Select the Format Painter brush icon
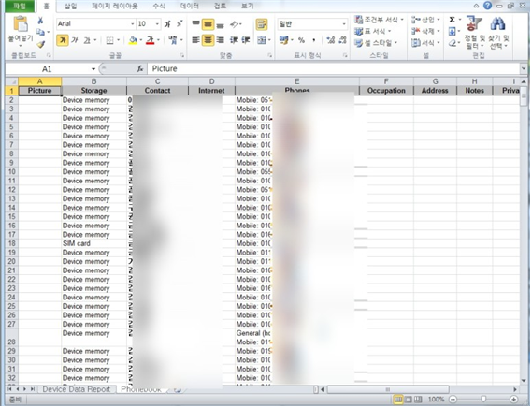The image size is (532, 408). (x=41, y=45)
